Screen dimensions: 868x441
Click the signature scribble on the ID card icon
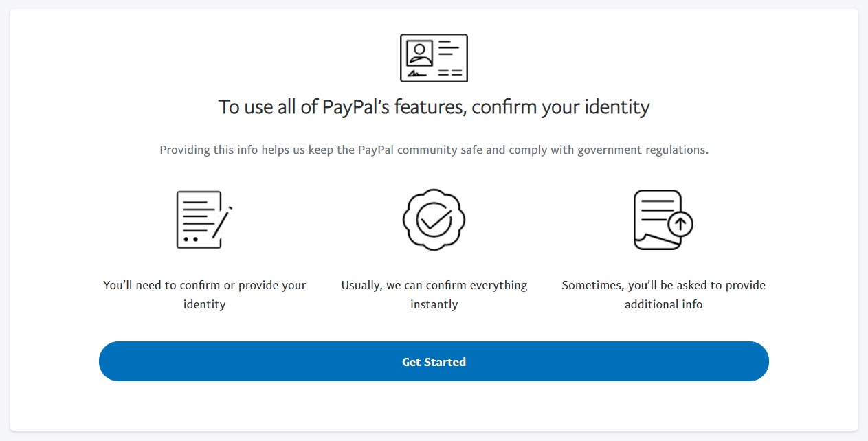coord(416,73)
